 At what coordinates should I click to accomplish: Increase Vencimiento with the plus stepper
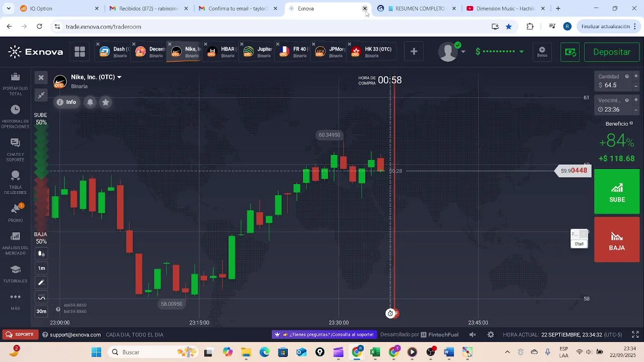(x=636, y=100)
